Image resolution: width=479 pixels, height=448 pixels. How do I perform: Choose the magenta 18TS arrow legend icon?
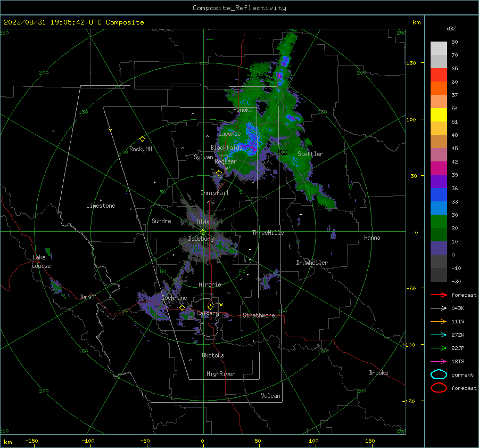pos(439,362)
